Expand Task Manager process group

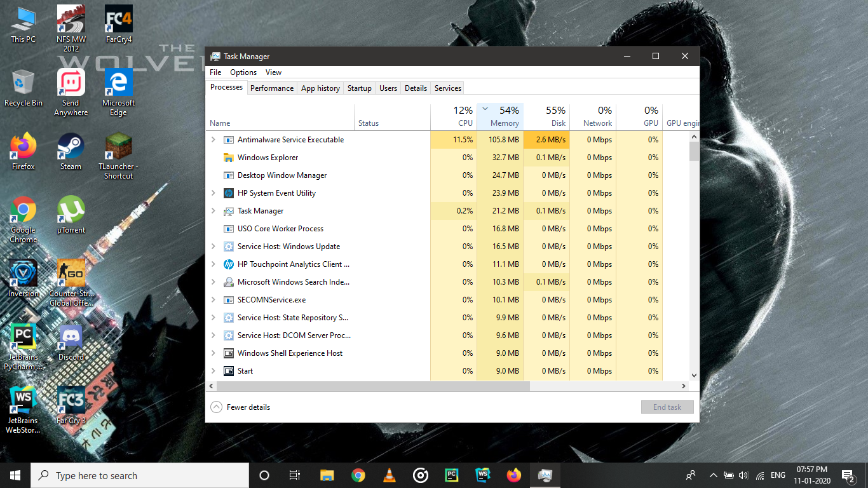[x=214, y=211]
